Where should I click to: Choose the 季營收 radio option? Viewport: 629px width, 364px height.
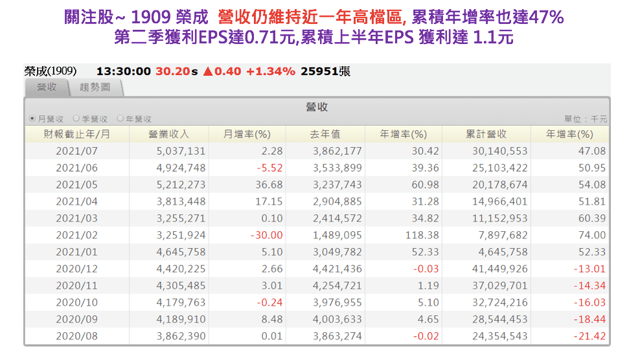click(x=76, y=119)
